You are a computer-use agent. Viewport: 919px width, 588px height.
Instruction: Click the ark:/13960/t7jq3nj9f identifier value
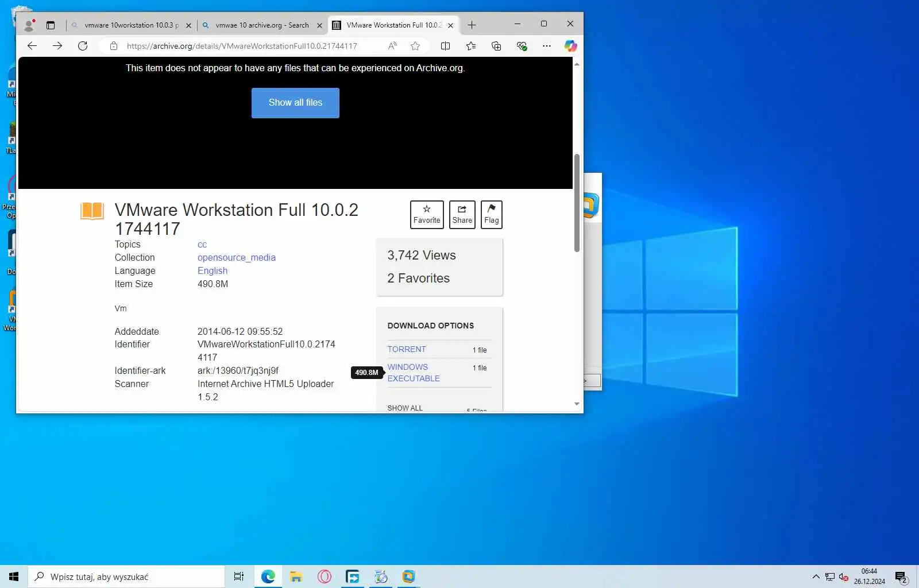(238, 371)
